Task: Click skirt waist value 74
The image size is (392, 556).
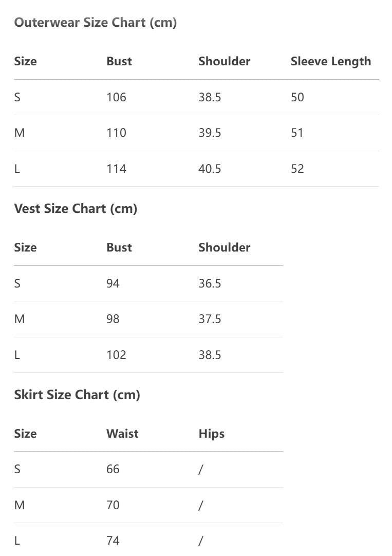Action: pos(113,541)
